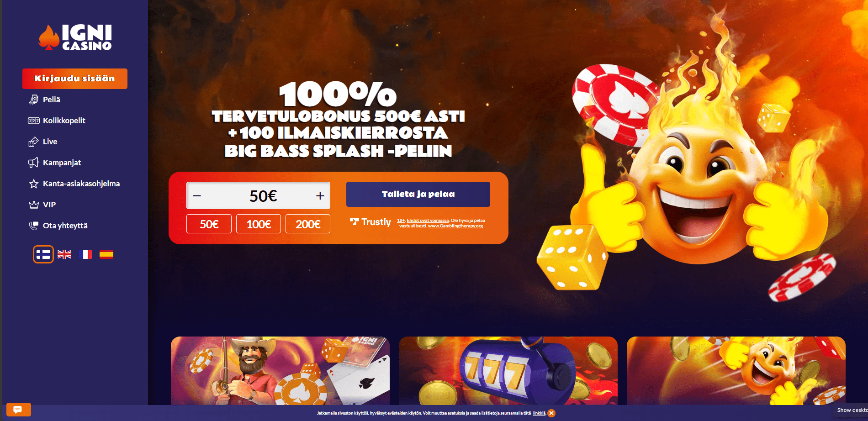The height and width of the screenshot is (421, 868).
Task: Switch to the UK flag language
Action: point(64,254)
